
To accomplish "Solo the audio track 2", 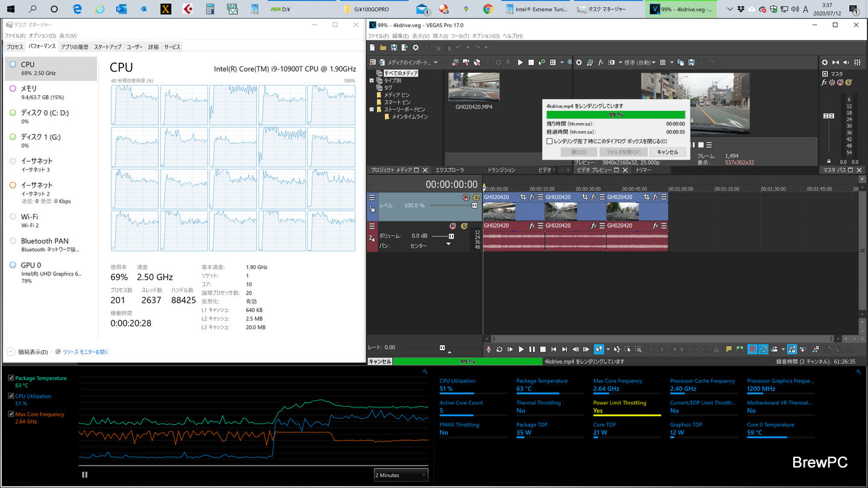I will tap(464, 226).
